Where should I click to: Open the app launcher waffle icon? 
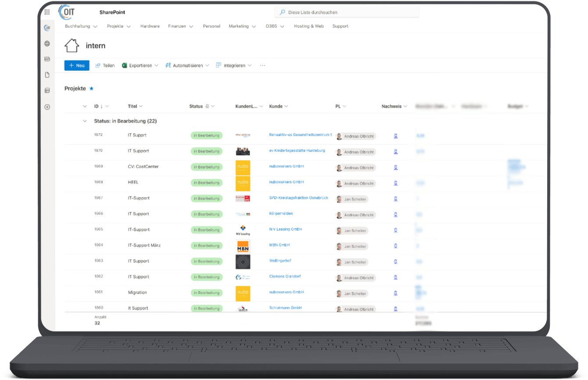click(47, 12)
